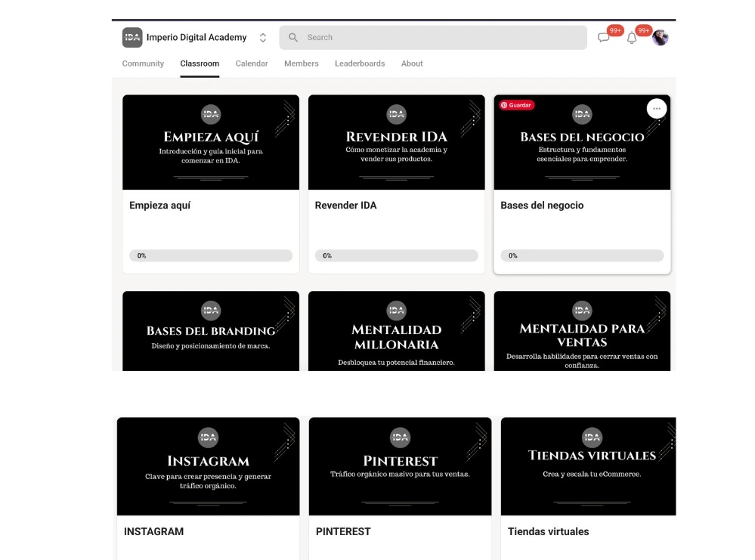Viewport: 755px width, 560px height.
Task: Go to the Leaderboards tab
Action: click(x=360, y=63)
